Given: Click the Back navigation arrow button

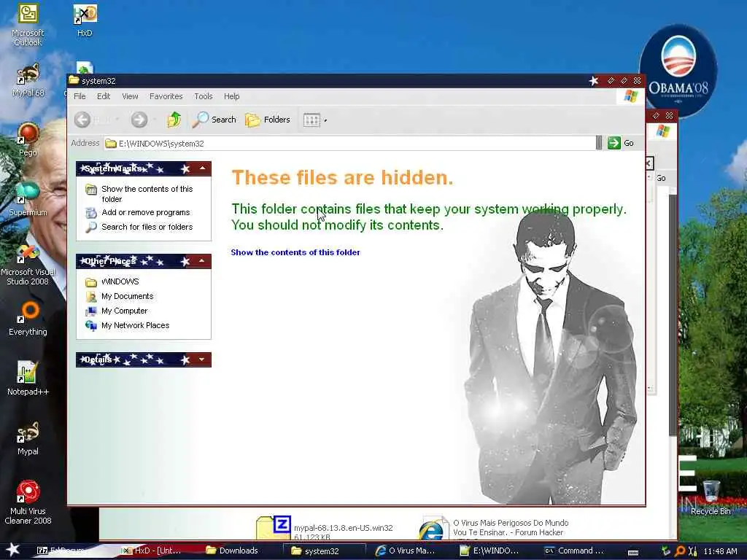Looking at the screenshot, I should 82,120.
